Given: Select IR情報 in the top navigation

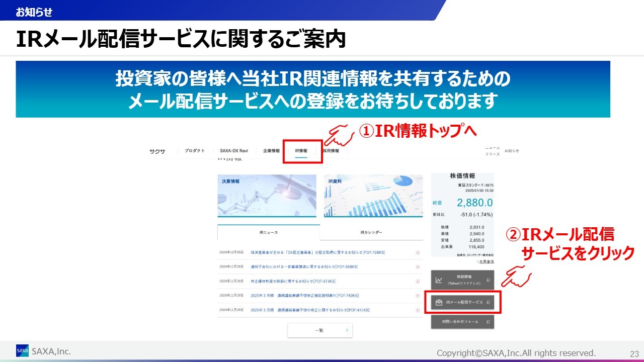Looking at the screenshot, I should (301, 151).
